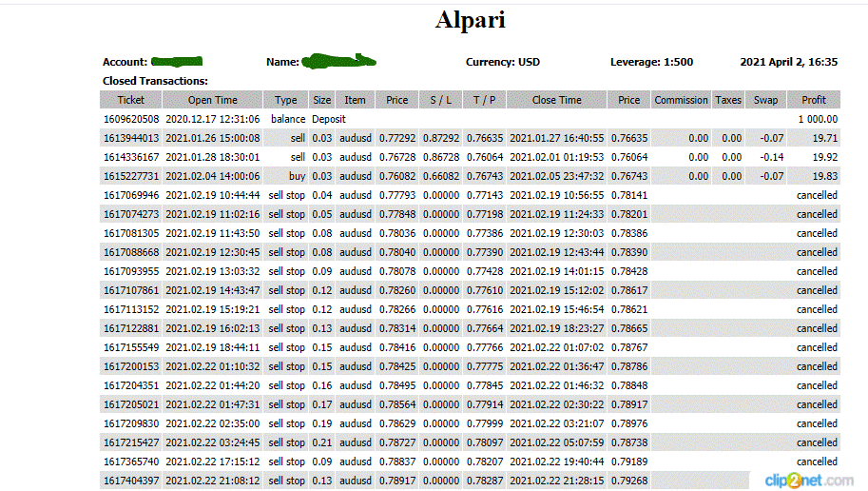868x491 pixels.
Task: Click close time 2021.01.27 16:40:55
Action: [x=557, y=138]
